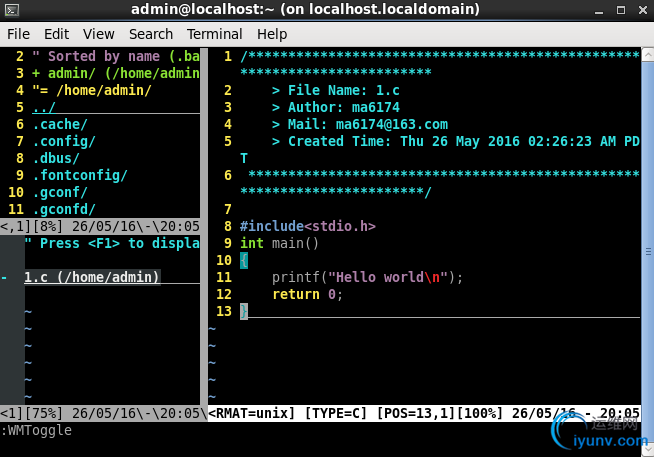Expand the admin/ entry with plus sign
Screen dimensions: 654x457
click(36, 73)
